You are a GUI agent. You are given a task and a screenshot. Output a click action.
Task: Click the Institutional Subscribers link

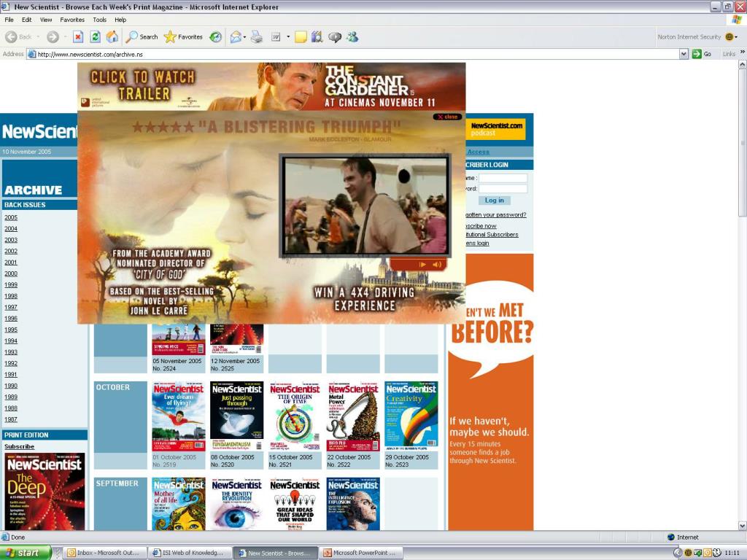(x=492, y=235)
